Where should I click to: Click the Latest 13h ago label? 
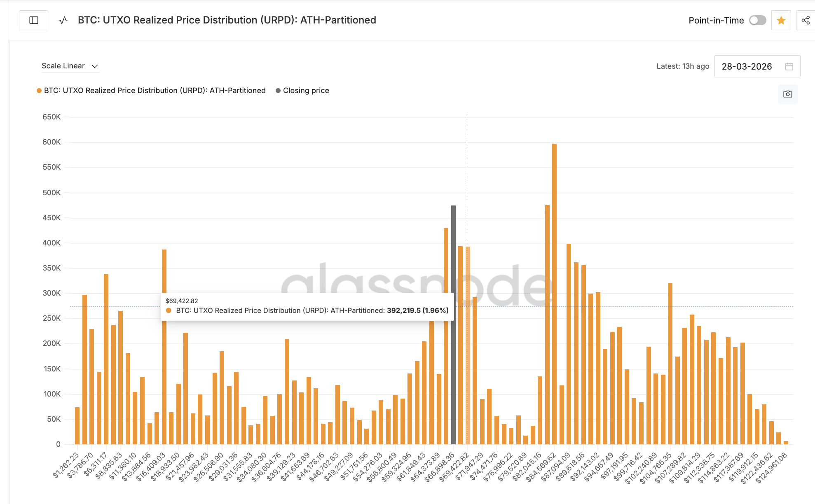[x=683, y=66]
